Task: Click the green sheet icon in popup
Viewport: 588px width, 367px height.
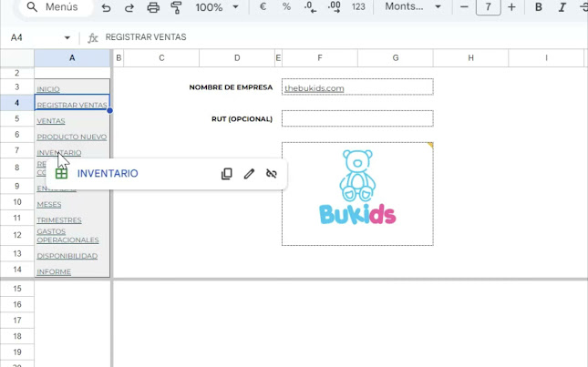Action: 61,173
